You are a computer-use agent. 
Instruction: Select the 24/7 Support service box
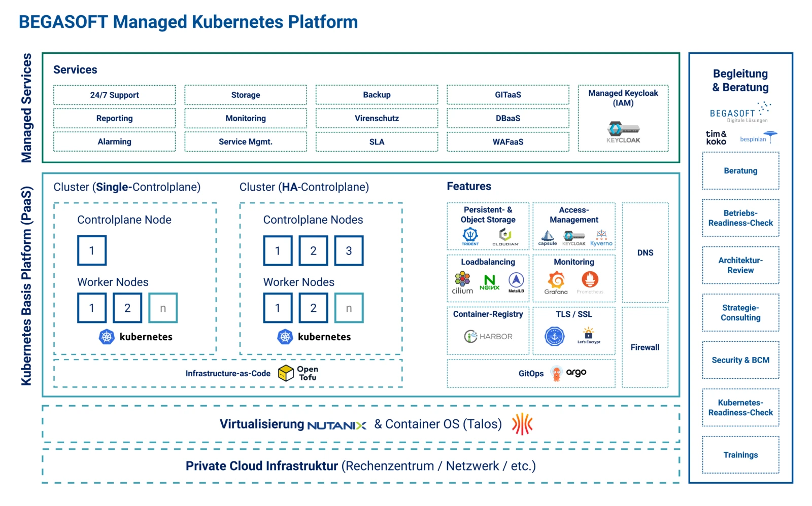pyautogui.click(x=115, y=95)
